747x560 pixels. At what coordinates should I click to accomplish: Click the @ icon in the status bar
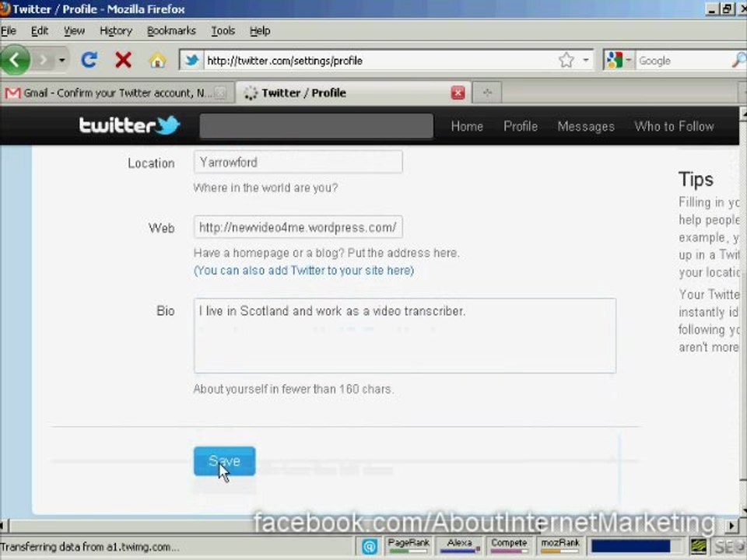click(370, 547)
